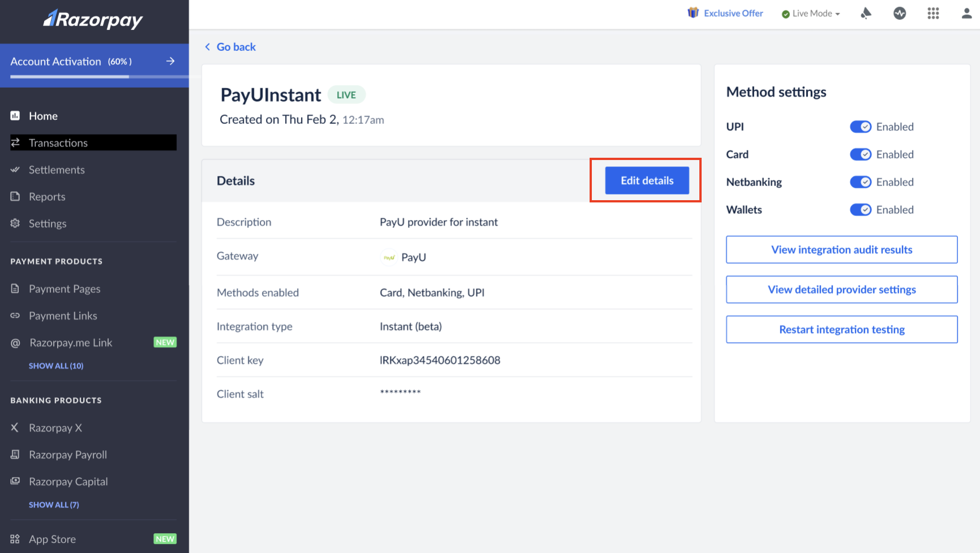
Task: Click the Home sidebar icon
Action: tap(15, 116)
